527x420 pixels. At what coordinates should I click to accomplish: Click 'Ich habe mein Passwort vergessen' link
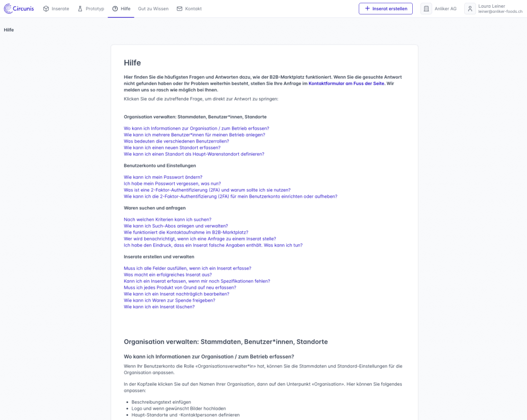[172, 183]
